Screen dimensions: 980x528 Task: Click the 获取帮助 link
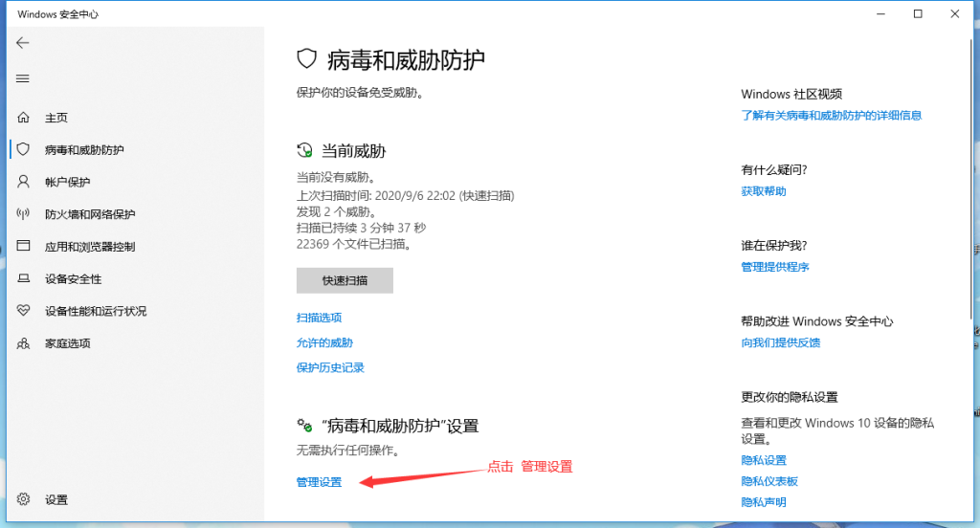(x=764, y=191)
